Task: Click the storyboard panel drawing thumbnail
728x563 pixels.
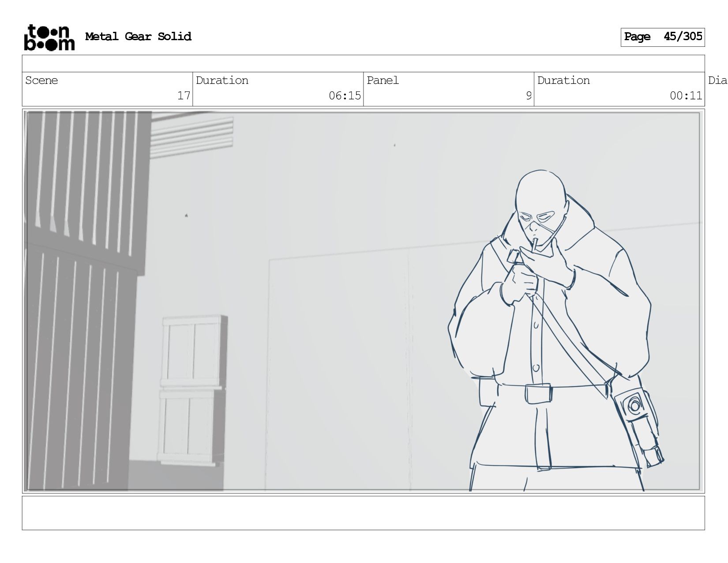Action: [363, 301]
